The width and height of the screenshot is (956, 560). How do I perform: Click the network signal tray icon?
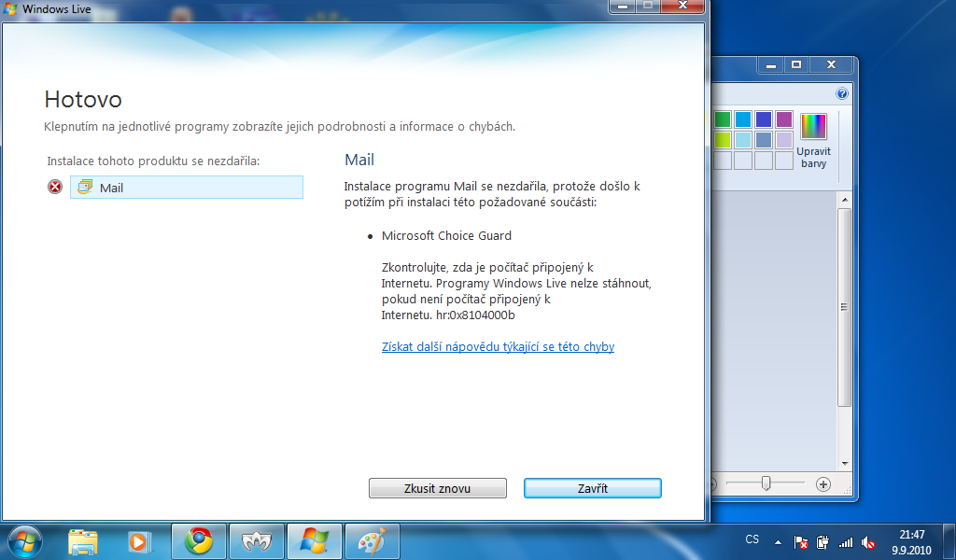point(846,541)
